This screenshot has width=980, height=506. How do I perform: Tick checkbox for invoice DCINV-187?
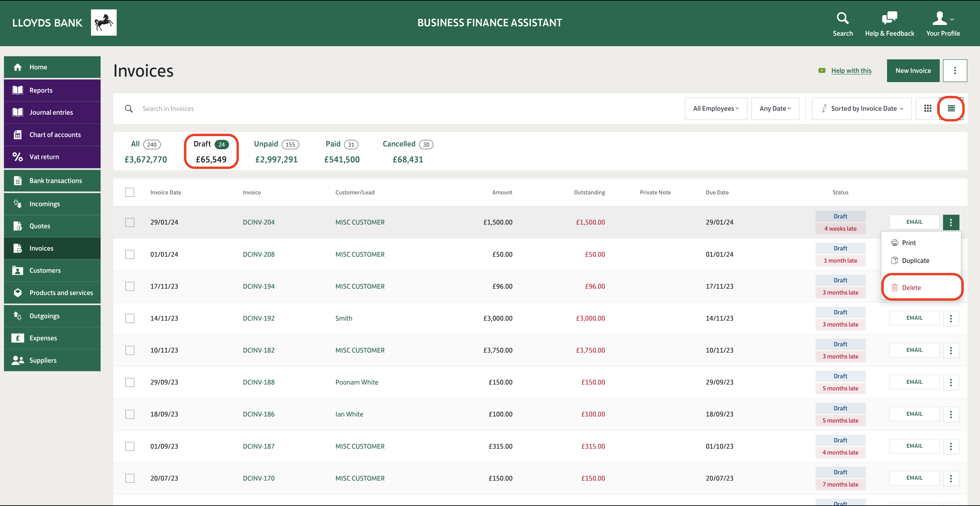point(130,446)
